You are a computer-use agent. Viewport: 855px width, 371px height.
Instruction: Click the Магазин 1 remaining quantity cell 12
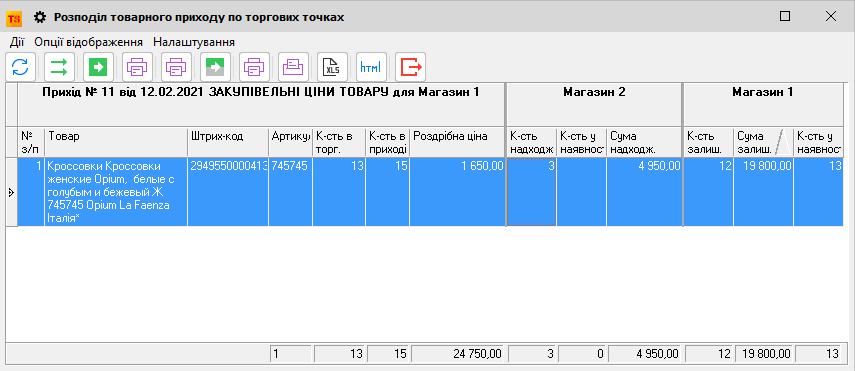click(x=708, y=192)
